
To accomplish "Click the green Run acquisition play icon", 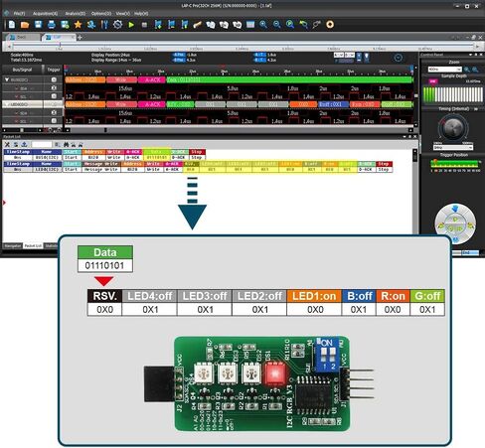I will (131, 25).
